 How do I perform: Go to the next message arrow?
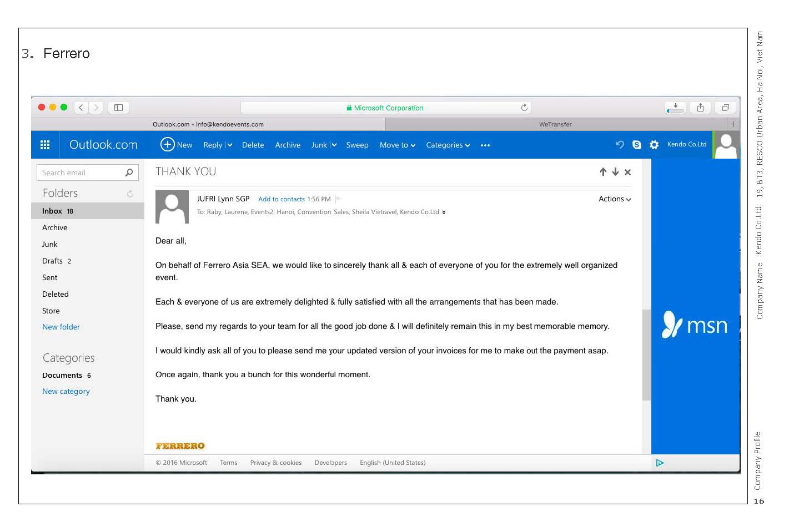(x=615, y=172)
